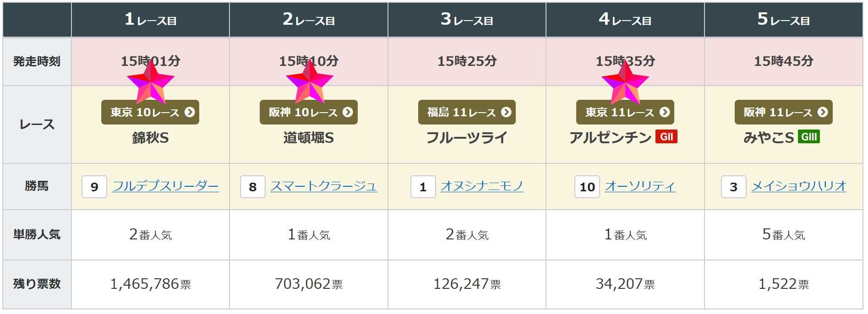Click the arrow icon on 阪神 11レース
The image size is (868, 314).
click(x=822, y=112)
